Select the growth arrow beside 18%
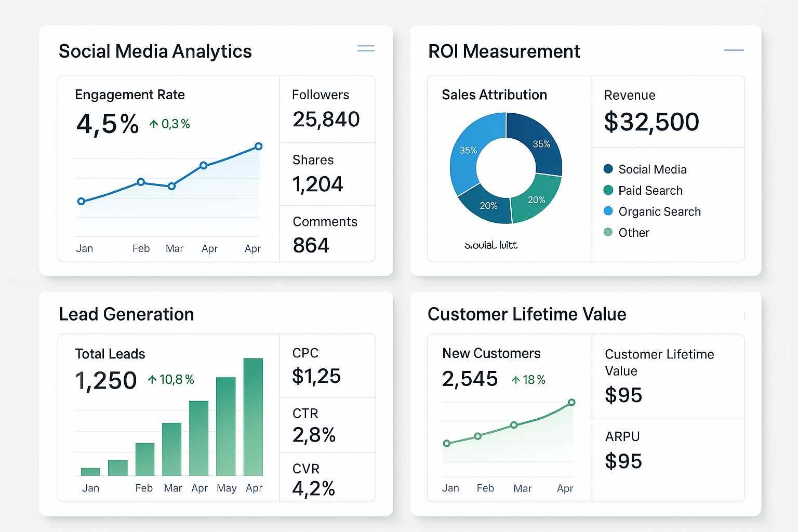Viewport: 798px width, 532px height. (x=515, y=380)
